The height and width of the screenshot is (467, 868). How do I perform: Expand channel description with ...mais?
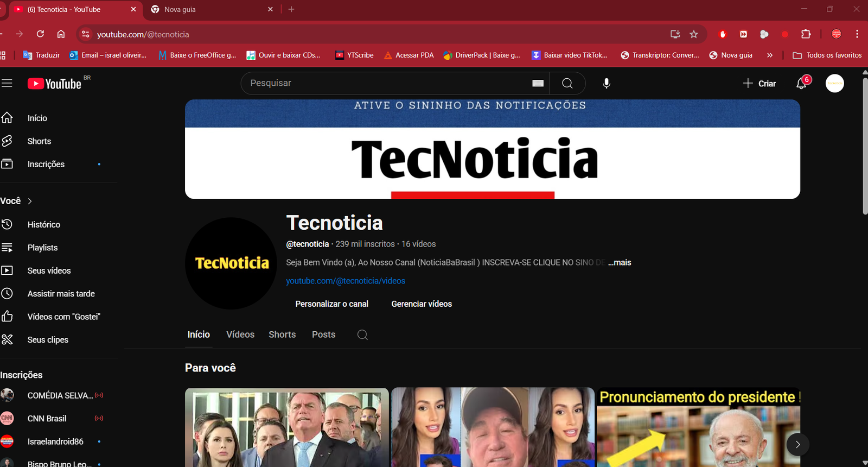click(x=620, y=262)
